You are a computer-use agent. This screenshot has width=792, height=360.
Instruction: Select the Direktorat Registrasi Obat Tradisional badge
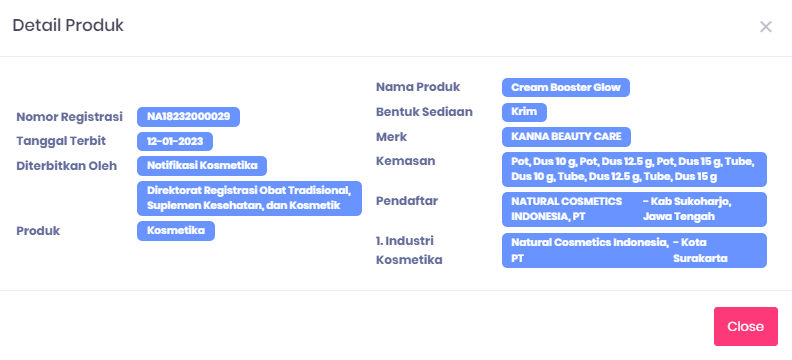[250, 198]
